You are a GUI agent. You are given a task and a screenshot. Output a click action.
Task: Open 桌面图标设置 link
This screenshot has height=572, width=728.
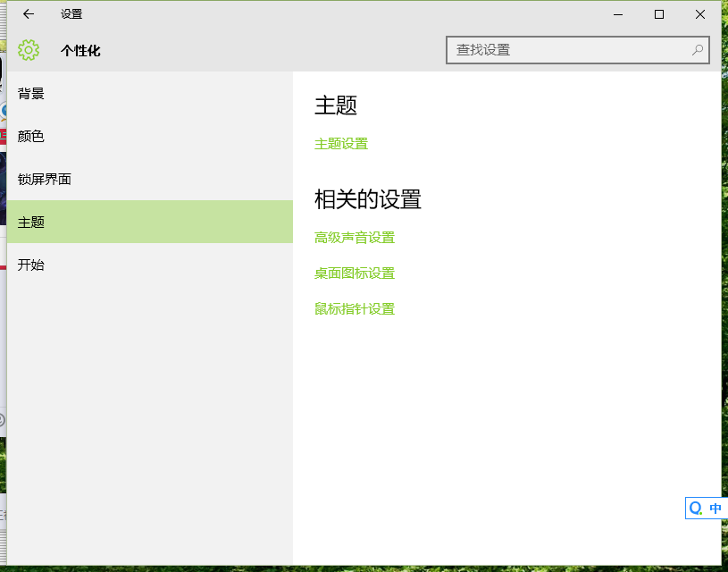(x=355, y=273)
